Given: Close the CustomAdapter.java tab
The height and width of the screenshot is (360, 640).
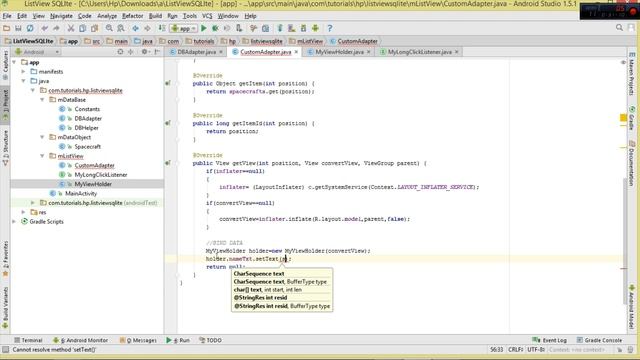Looking at the screenshot, I should pyautogui.click(x=296, y=52).
